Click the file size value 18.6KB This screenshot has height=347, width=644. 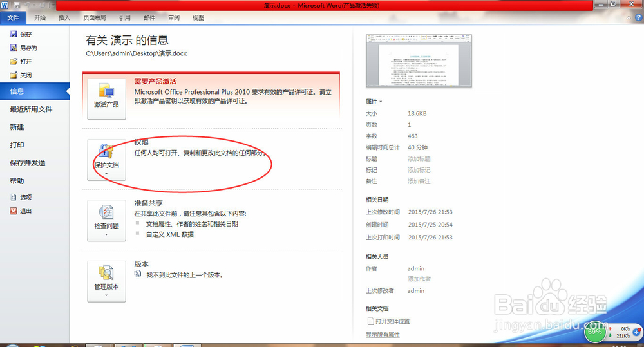coord(417,113)
